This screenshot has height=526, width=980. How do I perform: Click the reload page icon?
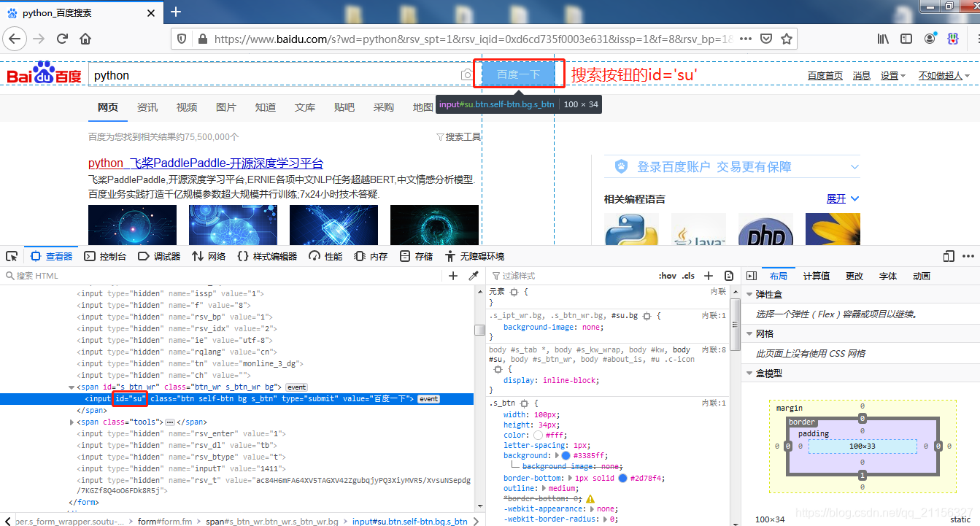[63, 39]
